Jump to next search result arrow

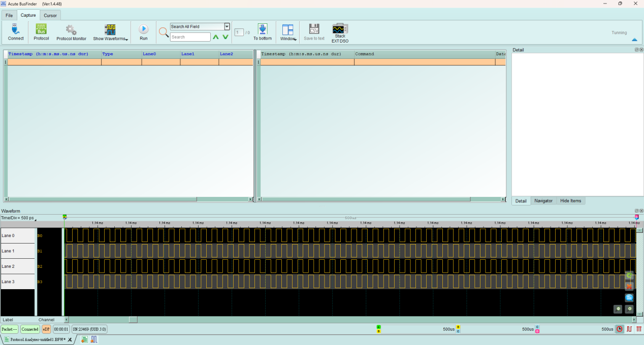pyautogui.click(x=226, y=37)
